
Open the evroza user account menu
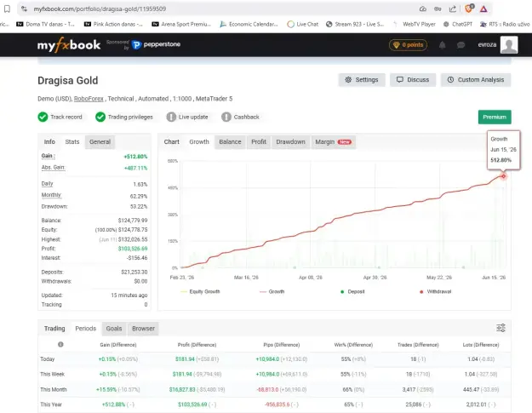[x=487, y=45]
